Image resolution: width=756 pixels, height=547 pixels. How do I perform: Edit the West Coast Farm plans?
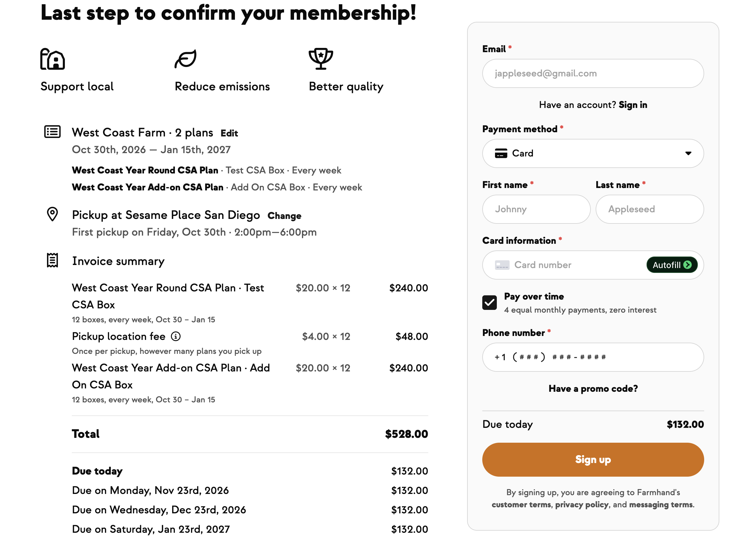[x=229, y=133]
